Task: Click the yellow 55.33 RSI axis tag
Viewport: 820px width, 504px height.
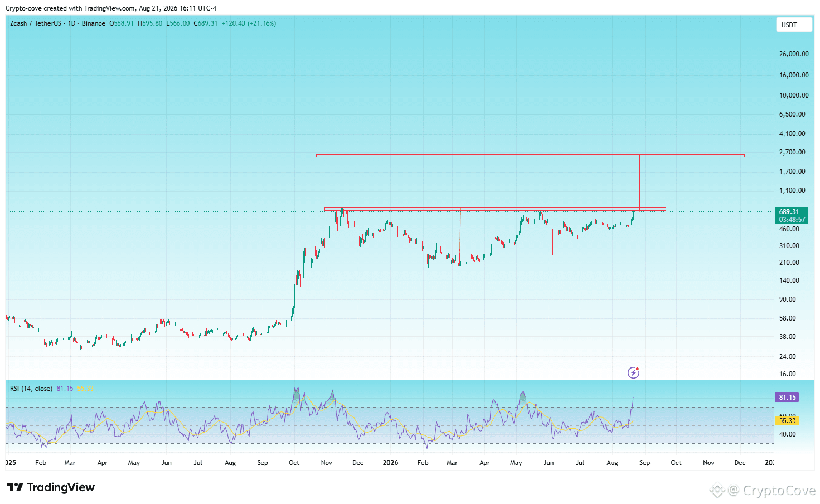Action: pos(787,421)
